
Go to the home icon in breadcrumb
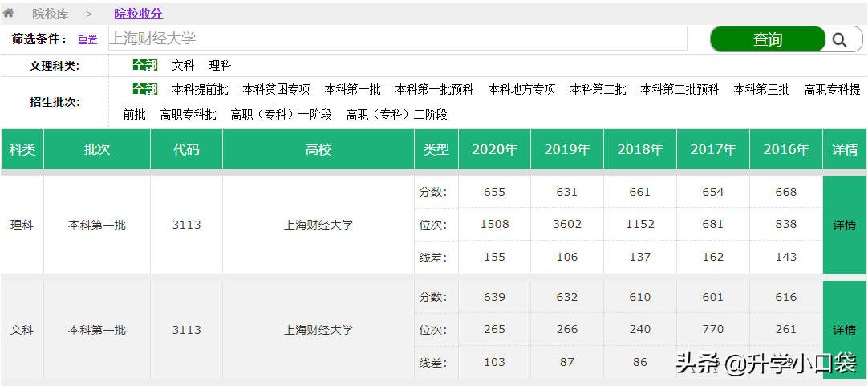(x=8, y=13)
